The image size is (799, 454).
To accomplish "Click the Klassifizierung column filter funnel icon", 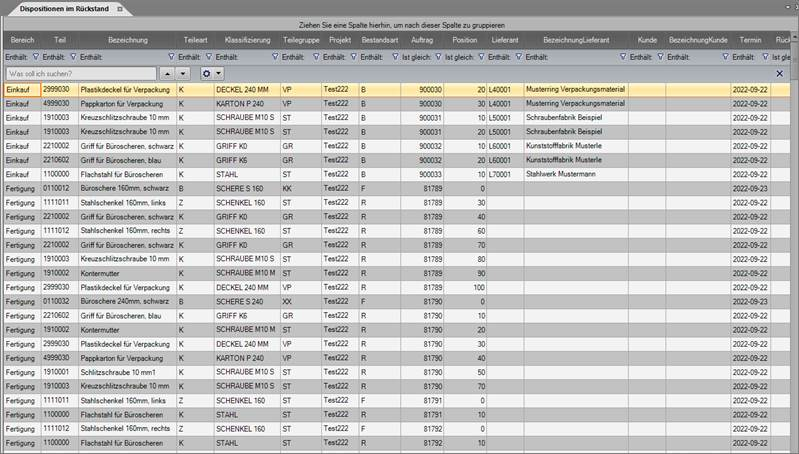I will click(x=275, y=57).
